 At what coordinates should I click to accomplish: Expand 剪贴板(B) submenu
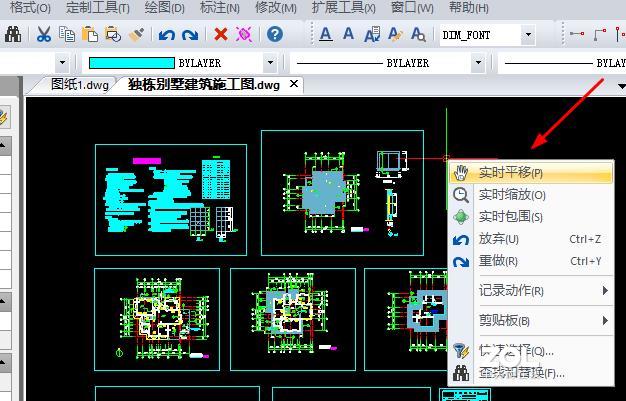pos(531,320)
